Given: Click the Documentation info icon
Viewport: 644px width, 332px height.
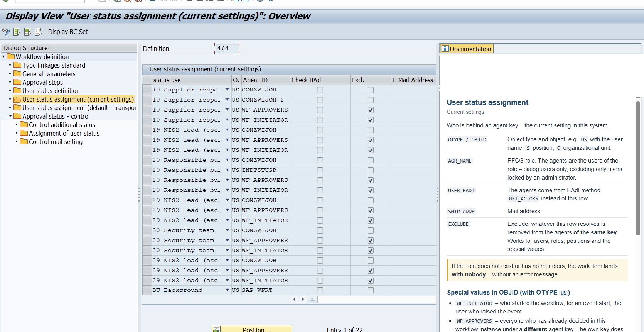Looking at the screenshot, I should coord(445,48).
